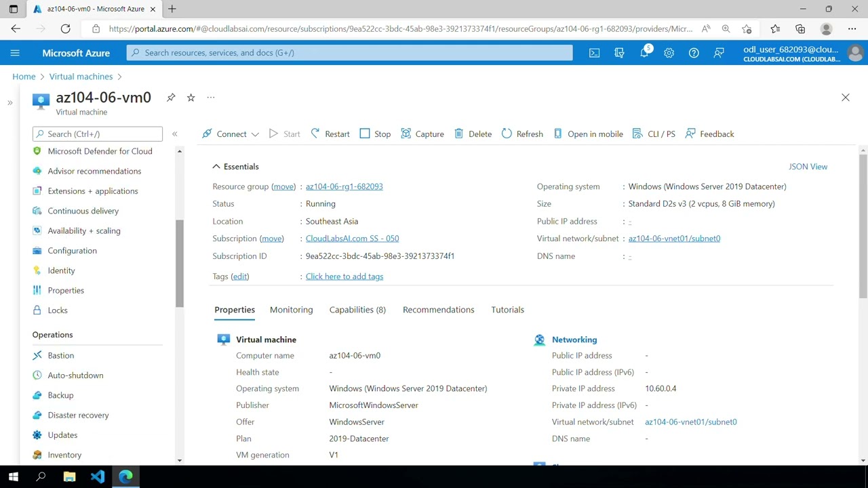868x488 pixels.
Task: Open JSON View
Action: click(x=808, y=167)
